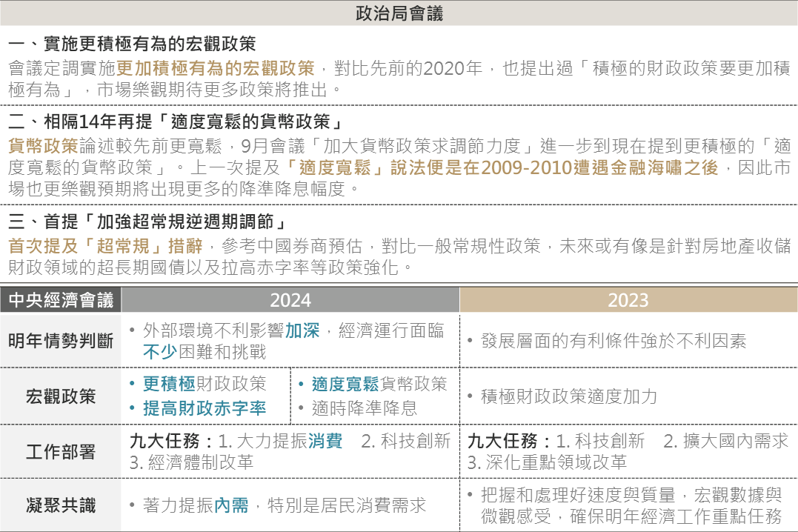Select the 2009-2010 金融海嘯 highlighted sentence
798x532 pixels.
coord(501,167)
